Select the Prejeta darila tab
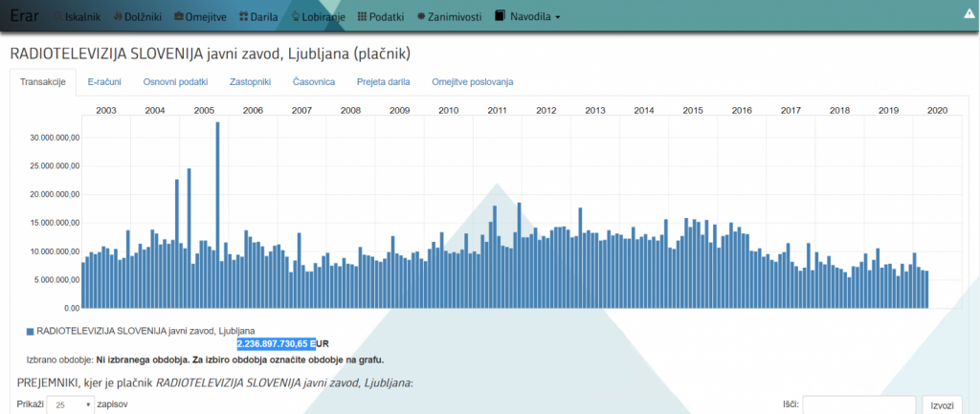980x414 pixels. coord(383,82)
